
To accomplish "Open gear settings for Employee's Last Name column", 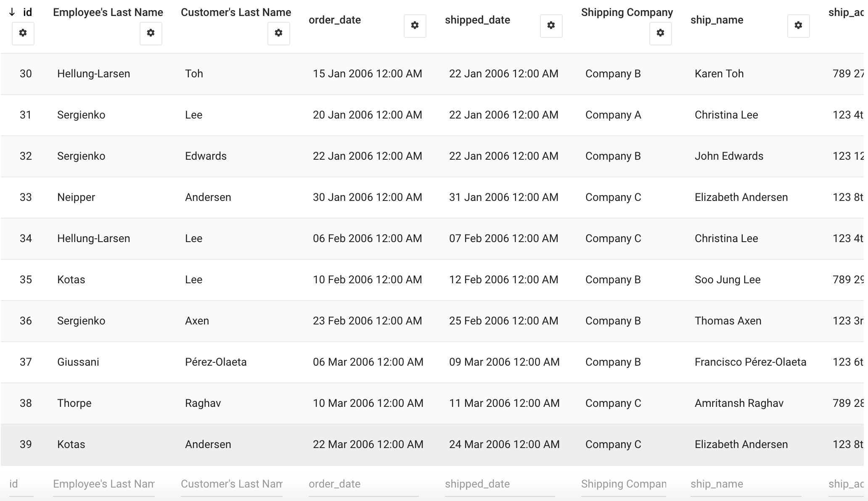I will 151,33.
